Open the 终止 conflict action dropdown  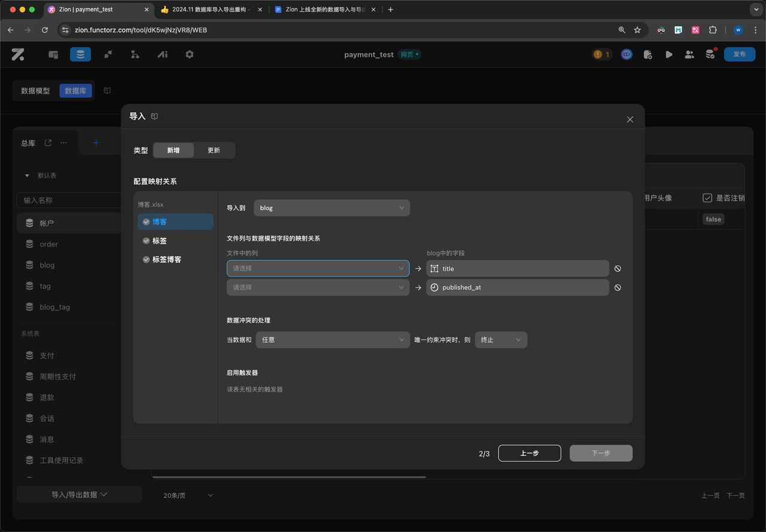tap(501, 340)
